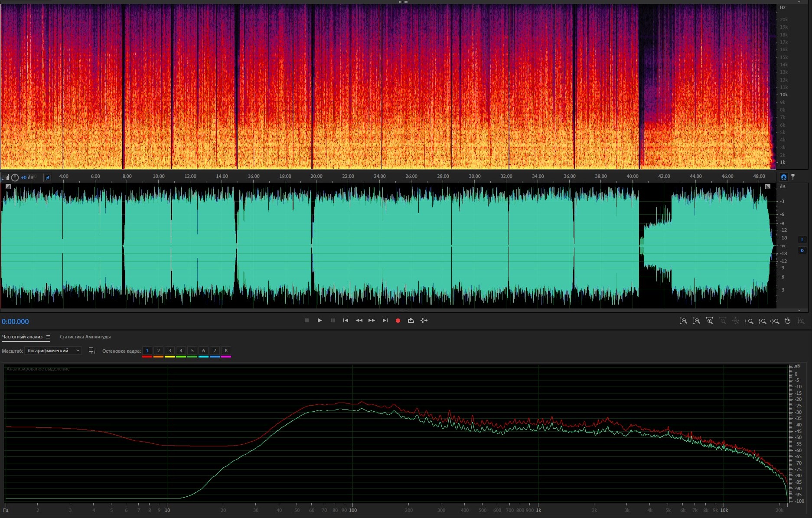Click the Rewind button
The height and width of the screenshot is (518, 812).
click(x=359, y=321)
